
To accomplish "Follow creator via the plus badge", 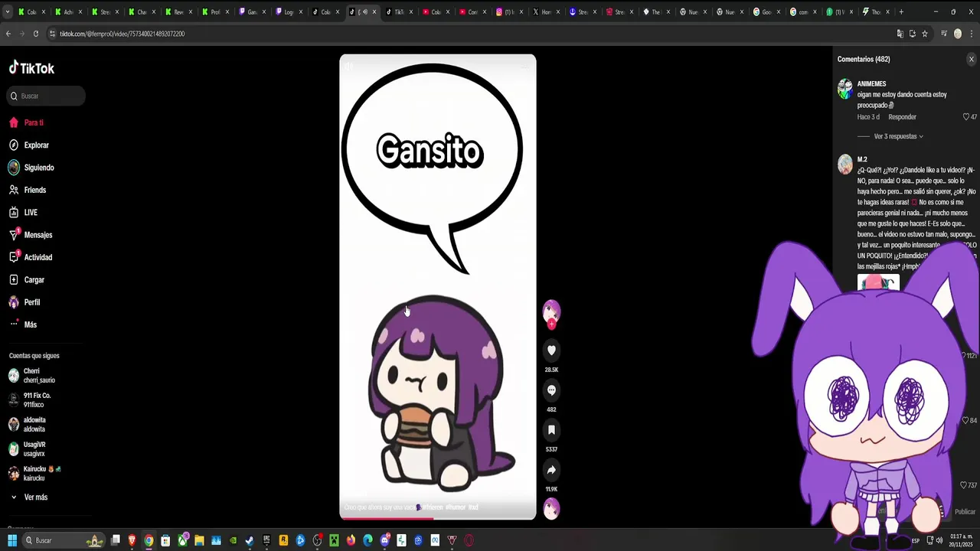I will pos(551,324).
